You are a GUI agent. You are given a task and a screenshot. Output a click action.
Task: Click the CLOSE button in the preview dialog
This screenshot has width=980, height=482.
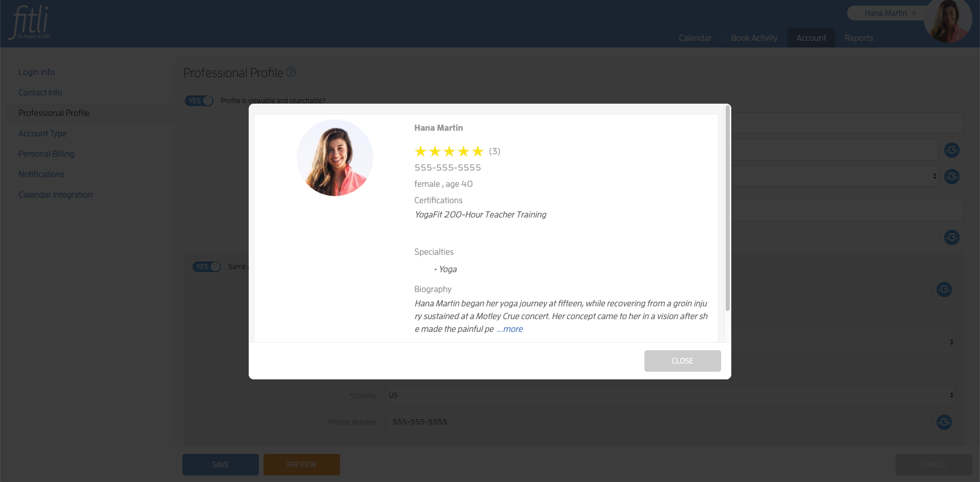click(682, 361)
